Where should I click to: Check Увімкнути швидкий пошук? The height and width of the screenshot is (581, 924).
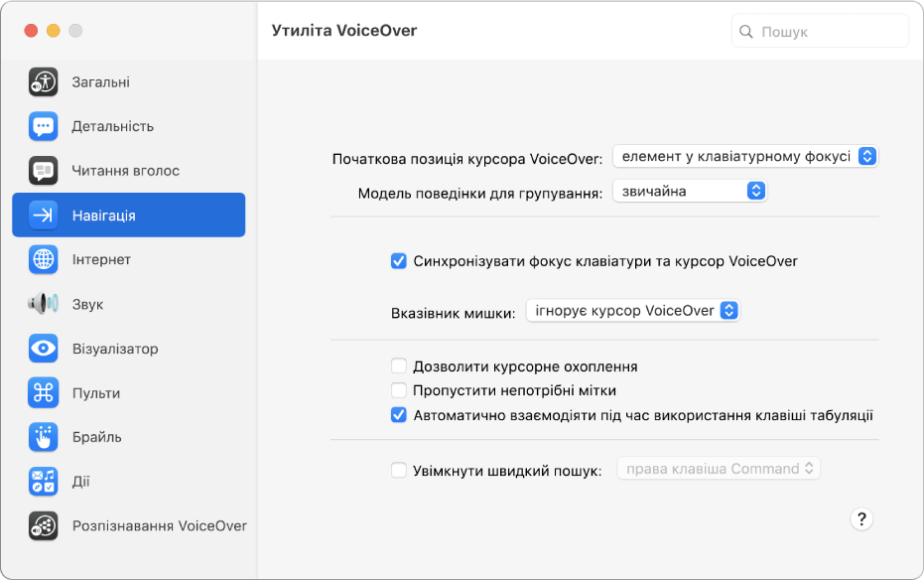[399, 468]
